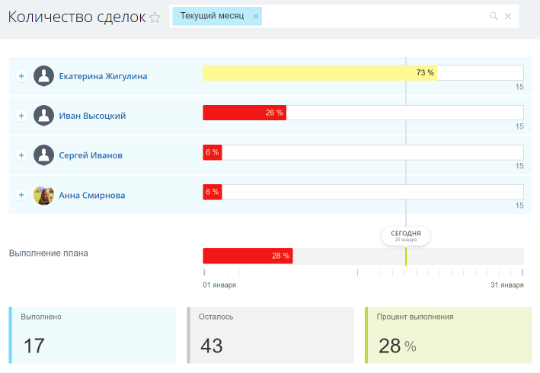Clear the filter field with the X icon

click(x=508, y=16)
